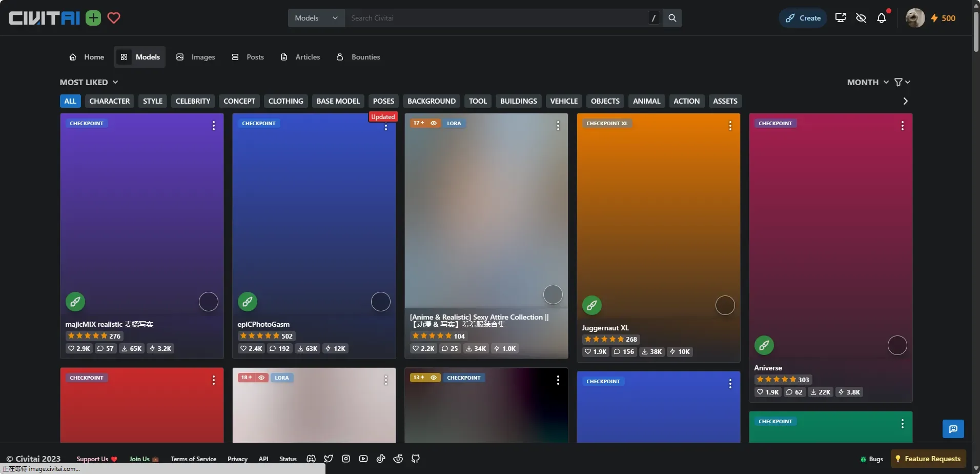Open the notifications bell
The width and height of the screenshot is (980, 474).
pos(882,18)
